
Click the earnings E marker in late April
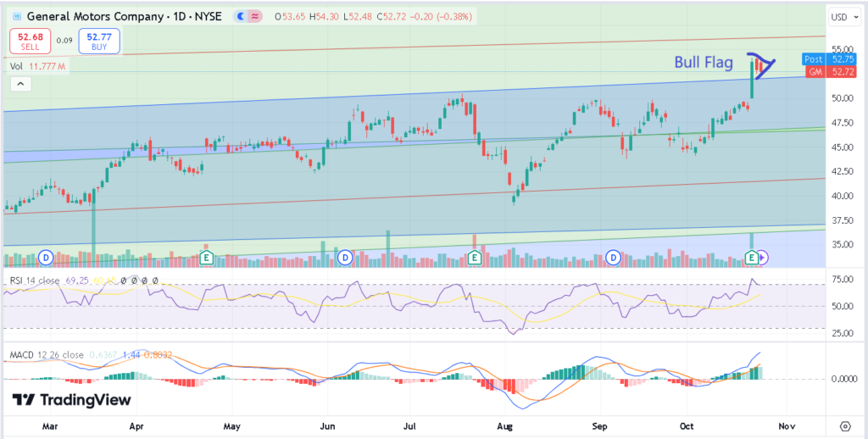tap(207, 258)
